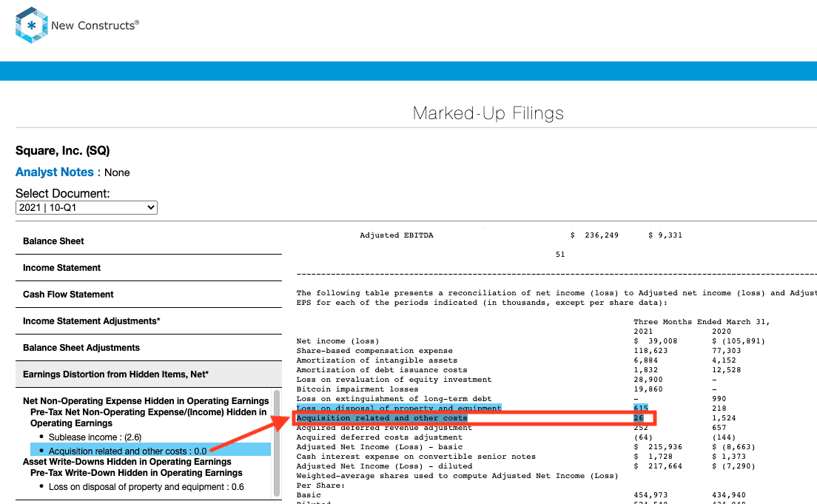Click the '$ 236,249' Adjusted EBITDA value

pos(594,235)
